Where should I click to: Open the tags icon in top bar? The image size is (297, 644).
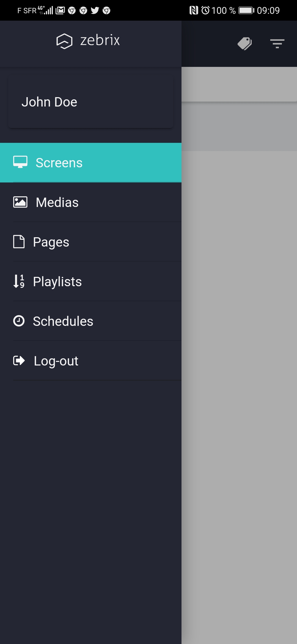244,43
